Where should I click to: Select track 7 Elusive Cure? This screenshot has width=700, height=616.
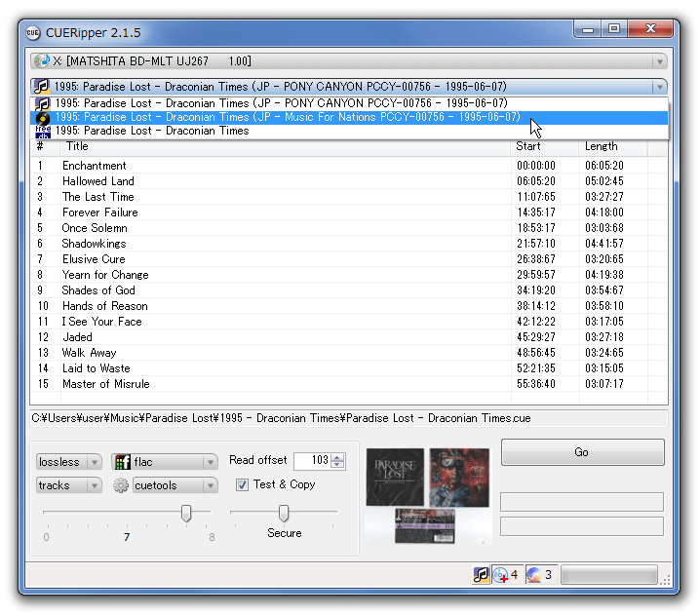[x=349, y=259]
